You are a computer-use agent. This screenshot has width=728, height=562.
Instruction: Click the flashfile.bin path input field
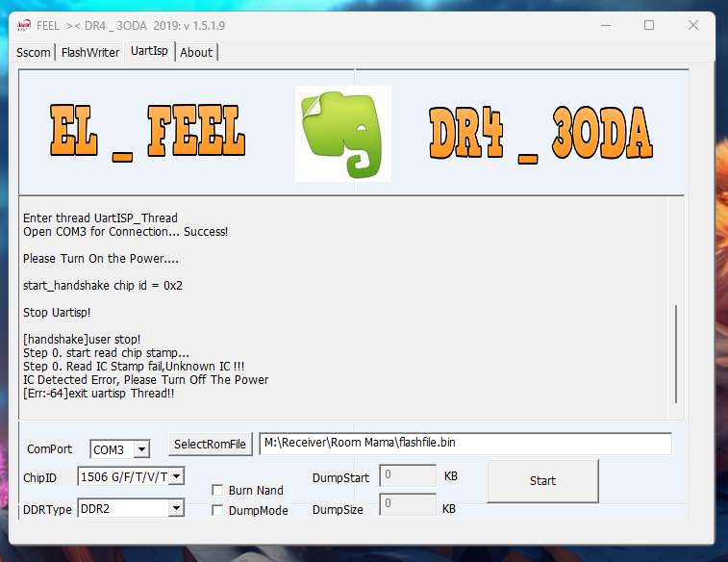(465, 444)
